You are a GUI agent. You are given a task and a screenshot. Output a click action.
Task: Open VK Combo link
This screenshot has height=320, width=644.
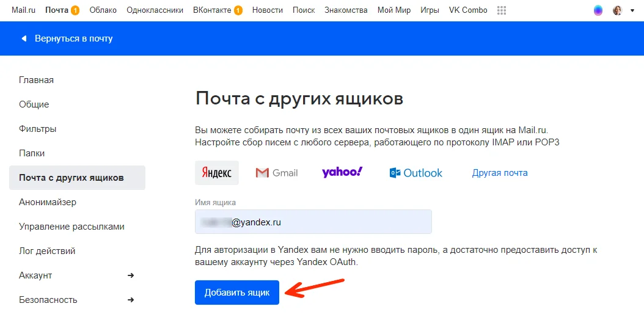click(468, 10)
